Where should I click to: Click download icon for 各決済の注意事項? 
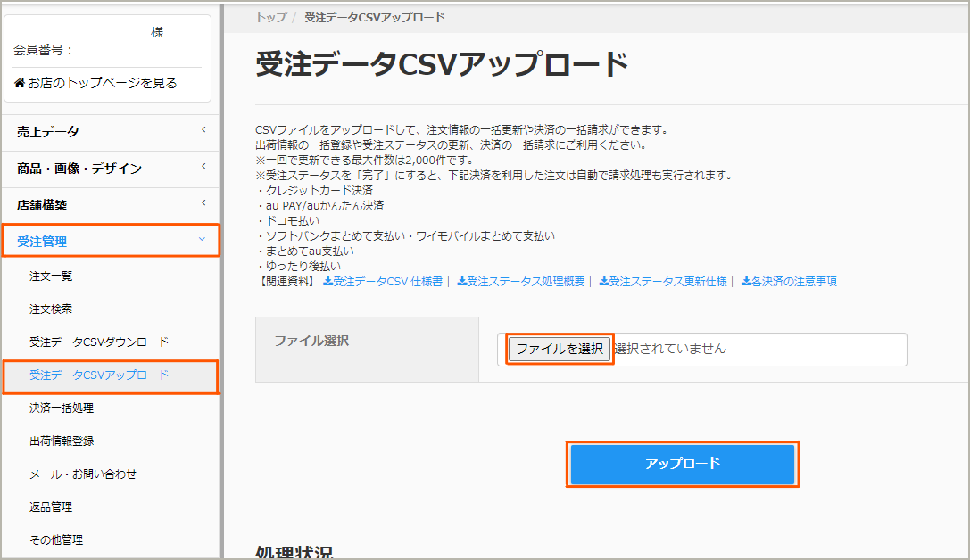(746, 281)
